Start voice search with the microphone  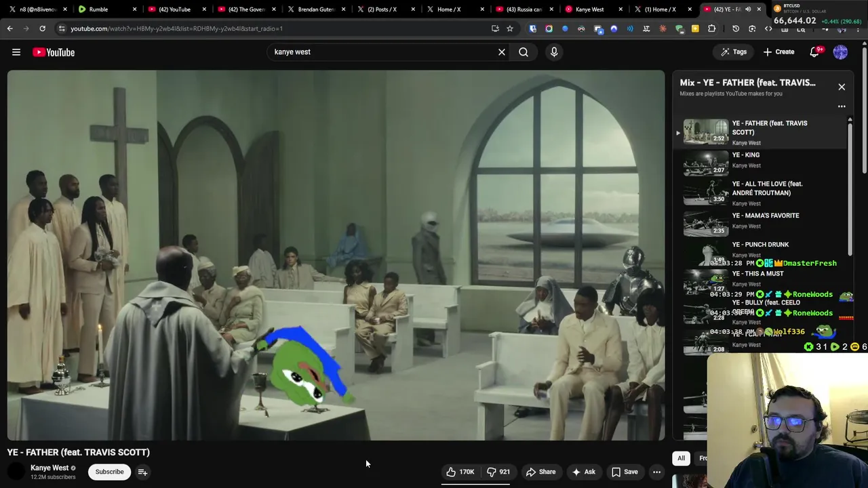pos(554,52)
